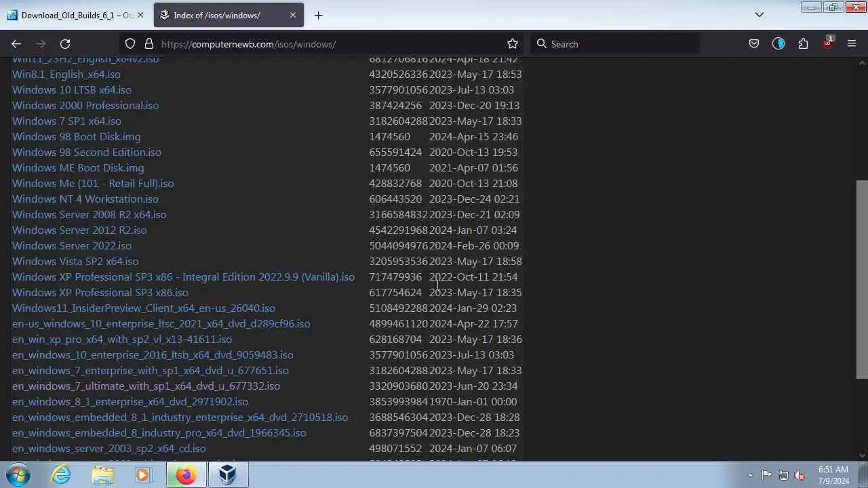Screen dimensions: 868x488
Task: Select the date 1970-Jan-01 00:00
Action: [x=473, y=401]
